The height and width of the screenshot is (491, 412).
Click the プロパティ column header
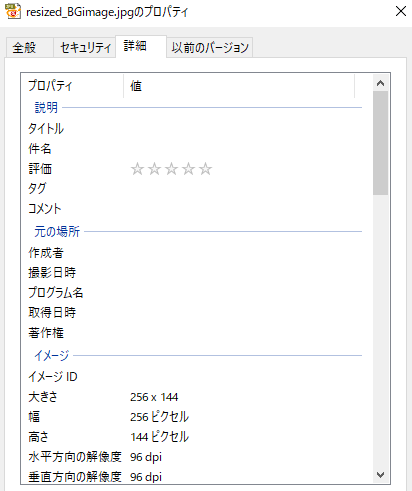73,86
